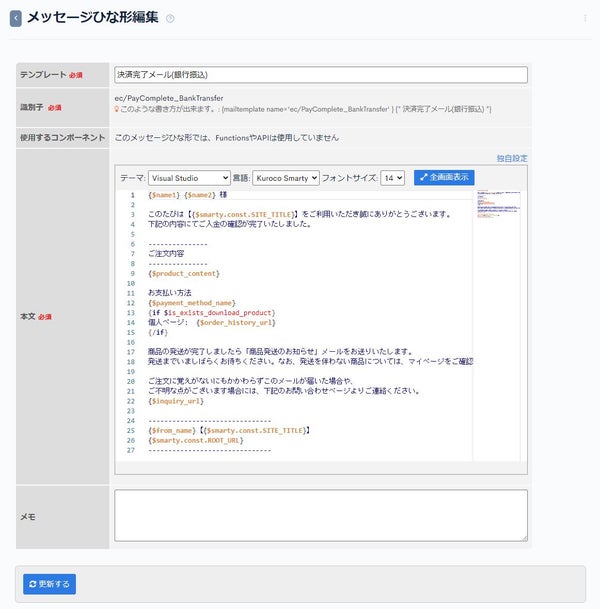This screenshot has height=609, width=600.
Task: Open the テーマ Visual Studio dropdown
Action: (x=189, y=178)
